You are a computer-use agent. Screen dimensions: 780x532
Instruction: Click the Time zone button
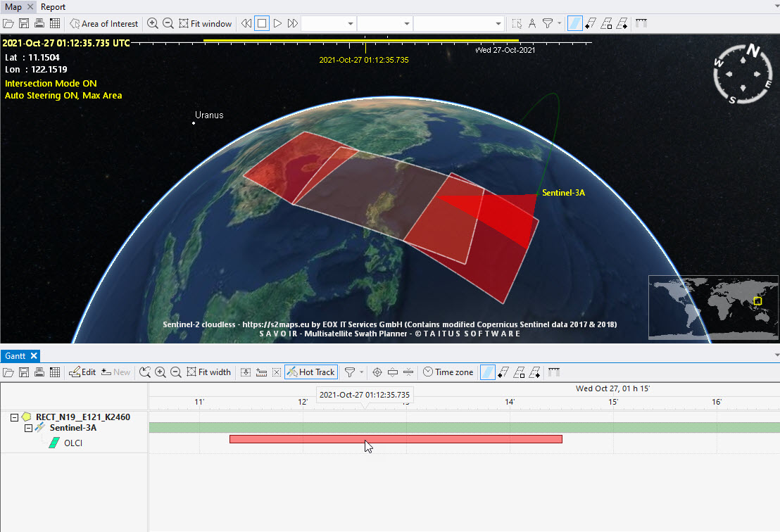point(448,372)
